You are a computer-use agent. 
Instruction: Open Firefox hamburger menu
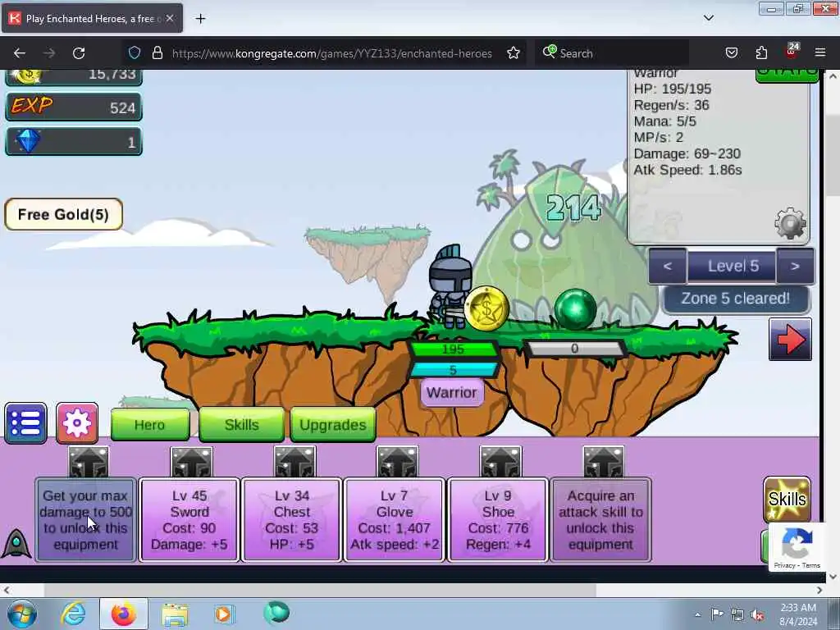[820, 52]
